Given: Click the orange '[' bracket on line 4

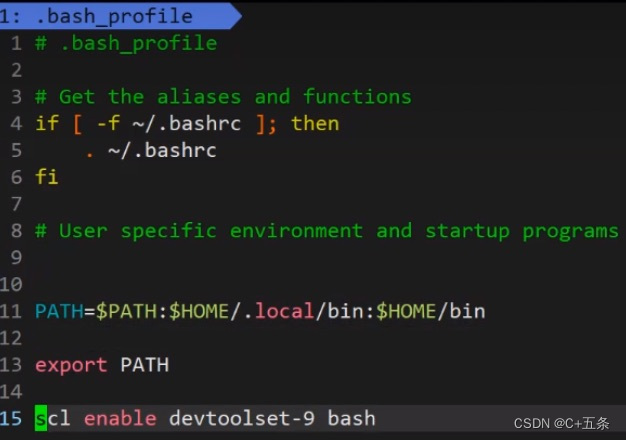Looking at the screenshot, I should pyautogui.click(x=78, y=124).
